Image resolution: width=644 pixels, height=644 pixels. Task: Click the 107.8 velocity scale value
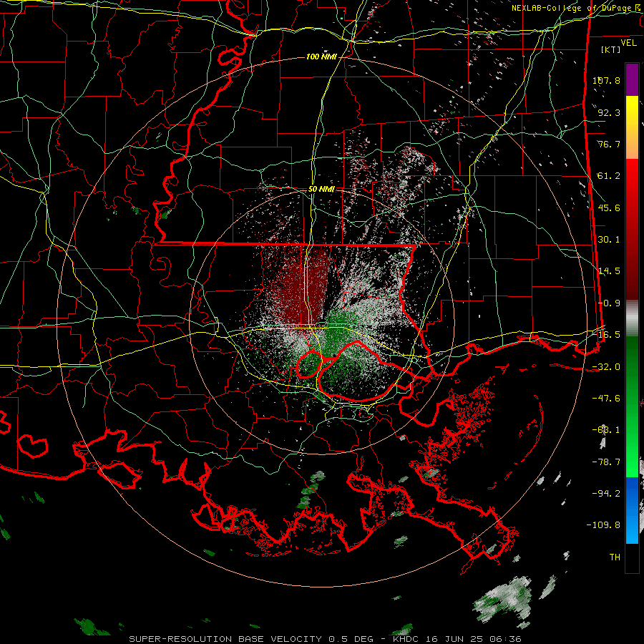click(x=606, y=80)
